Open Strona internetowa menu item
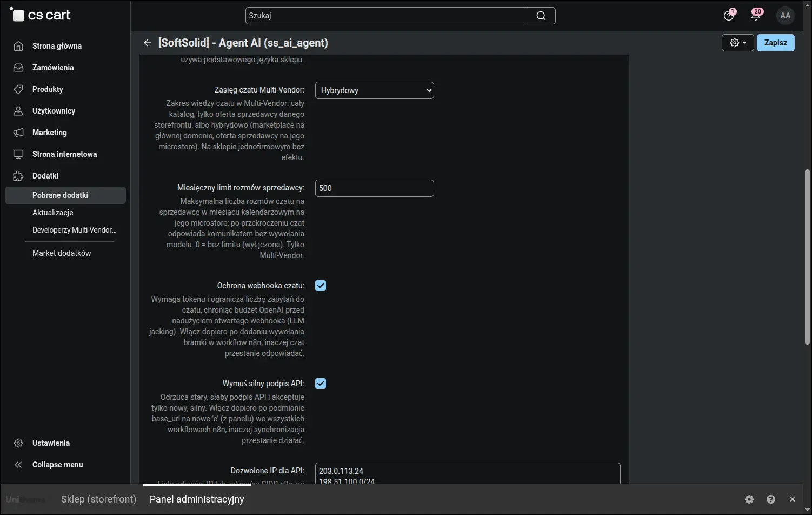 click(65, 154)
